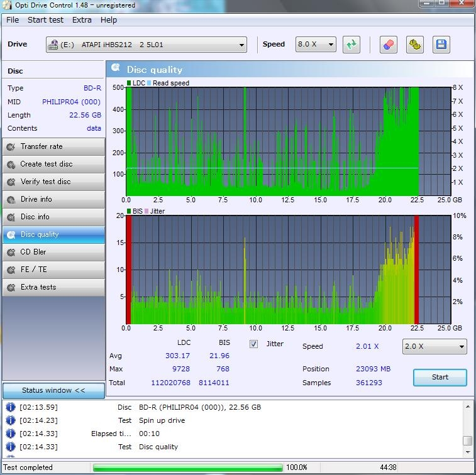Collapse the Status window button
The image size is (476, 475).
tap(53, 390)
